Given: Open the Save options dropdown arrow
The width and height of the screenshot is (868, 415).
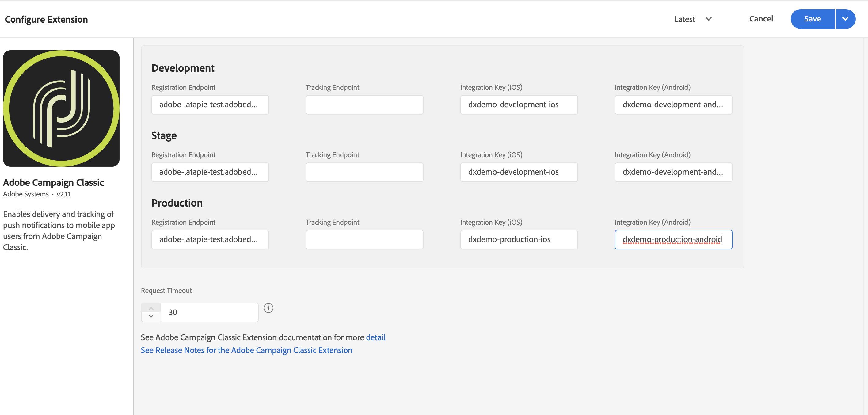Looking at the screenshot, I should coord(845,19).
